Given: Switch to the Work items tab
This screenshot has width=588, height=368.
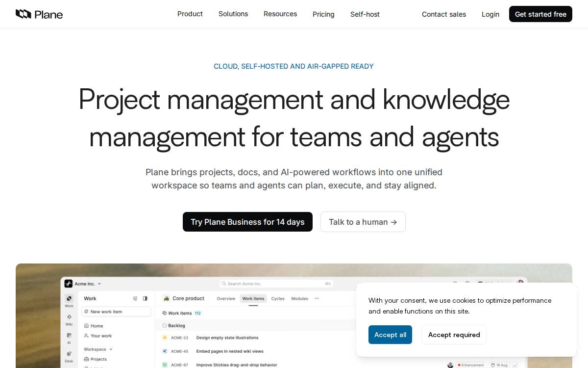Looking at the screenshot, I should click(253, 298).
